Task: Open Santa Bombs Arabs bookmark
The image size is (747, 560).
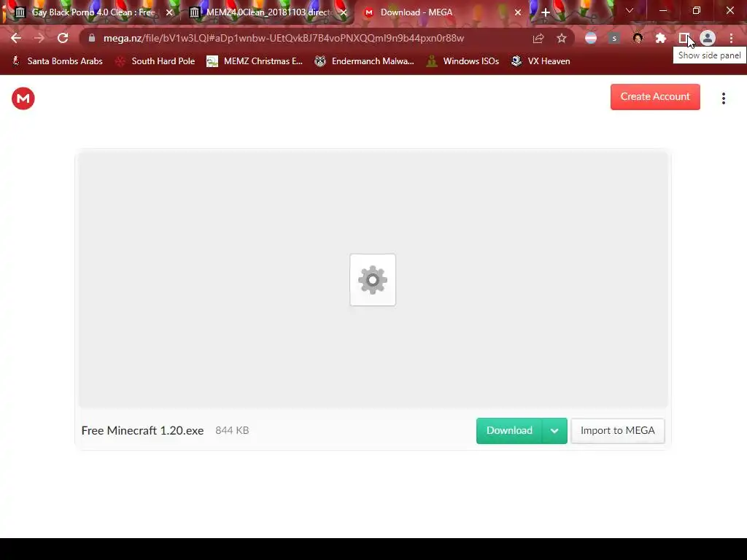Action: point(57,61)
